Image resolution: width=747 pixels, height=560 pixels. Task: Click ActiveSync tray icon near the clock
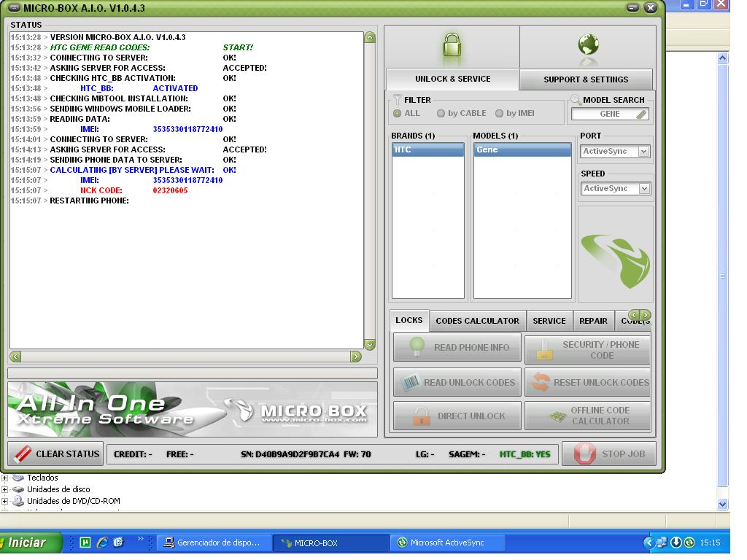[689, 542]
